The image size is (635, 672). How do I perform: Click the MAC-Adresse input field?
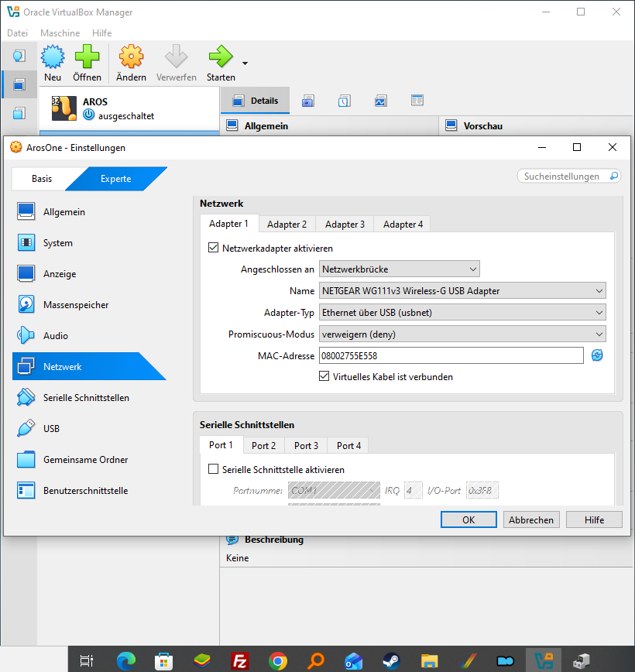[451, 355]
